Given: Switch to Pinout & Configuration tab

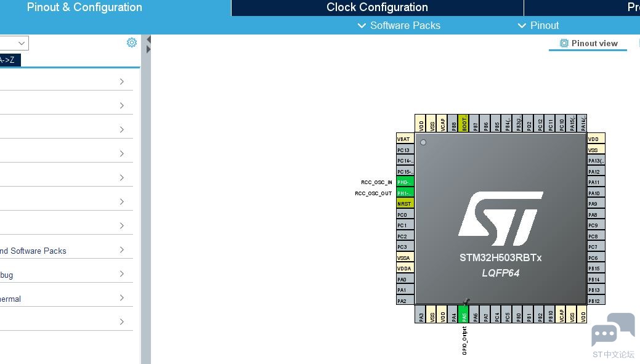Looking at the screenshot, I should 84,7.
